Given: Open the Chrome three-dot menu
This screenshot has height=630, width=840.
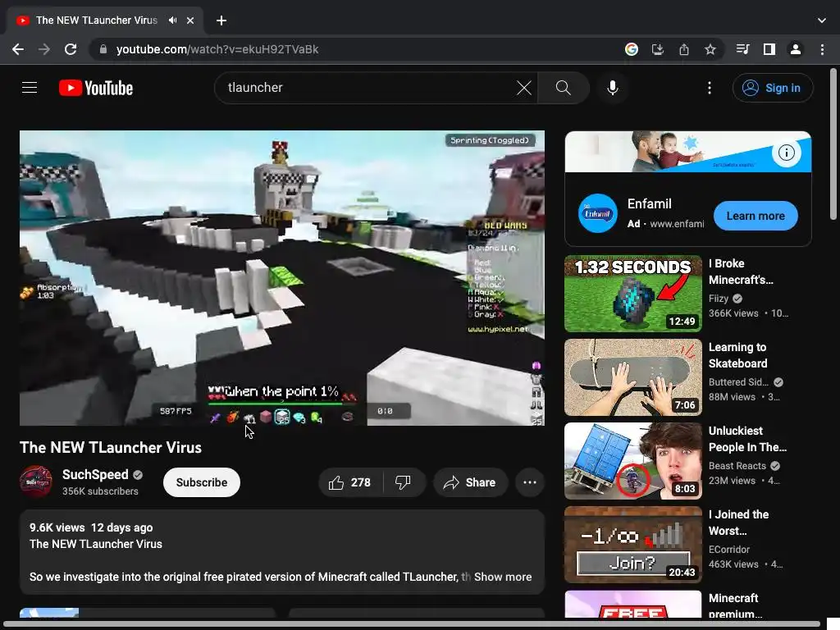Looking at the screenshot, I should point(822,49).
